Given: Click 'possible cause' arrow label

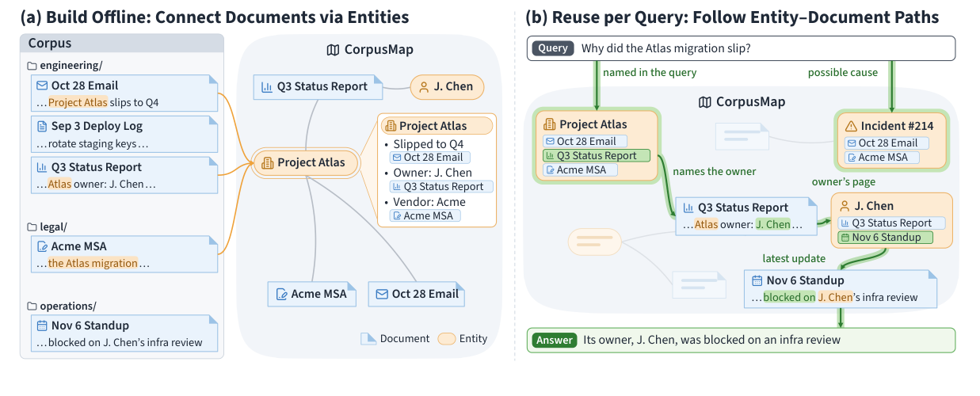Looking at the screenshot, I should coord(842,73).
